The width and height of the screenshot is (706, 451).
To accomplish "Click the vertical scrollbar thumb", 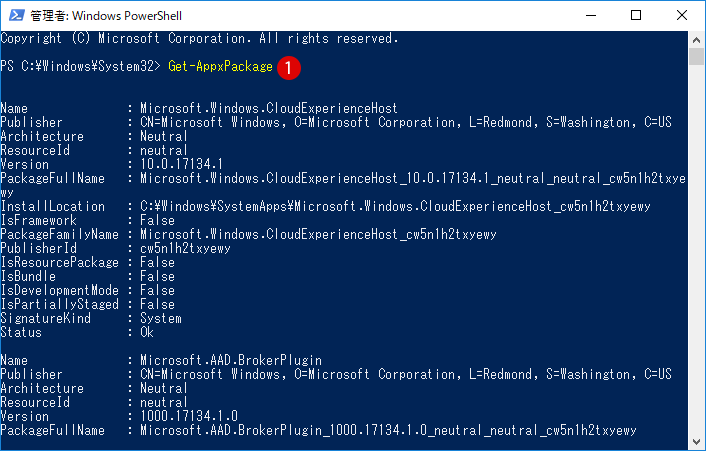I will click(696, 57).
